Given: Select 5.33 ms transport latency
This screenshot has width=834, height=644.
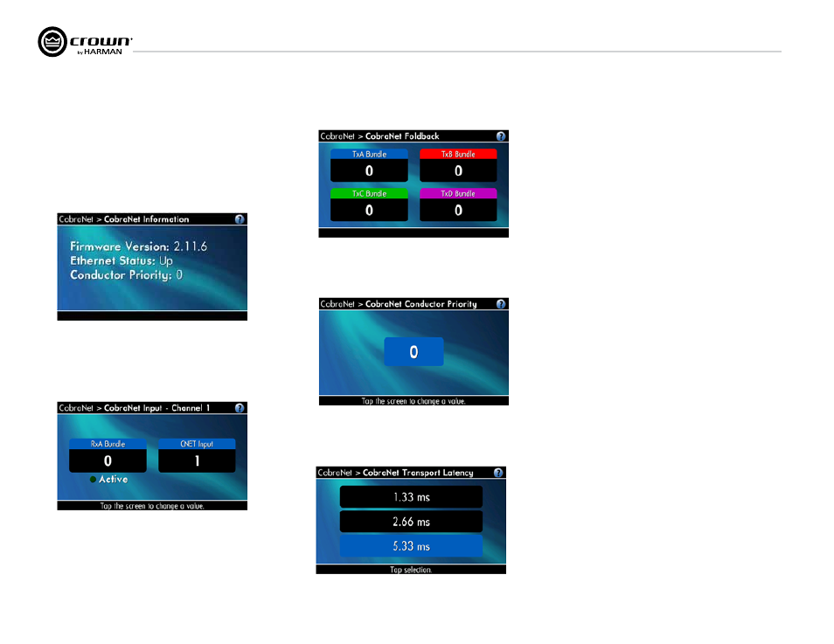Looking at the screenshot, I should (x=411, y=546).
